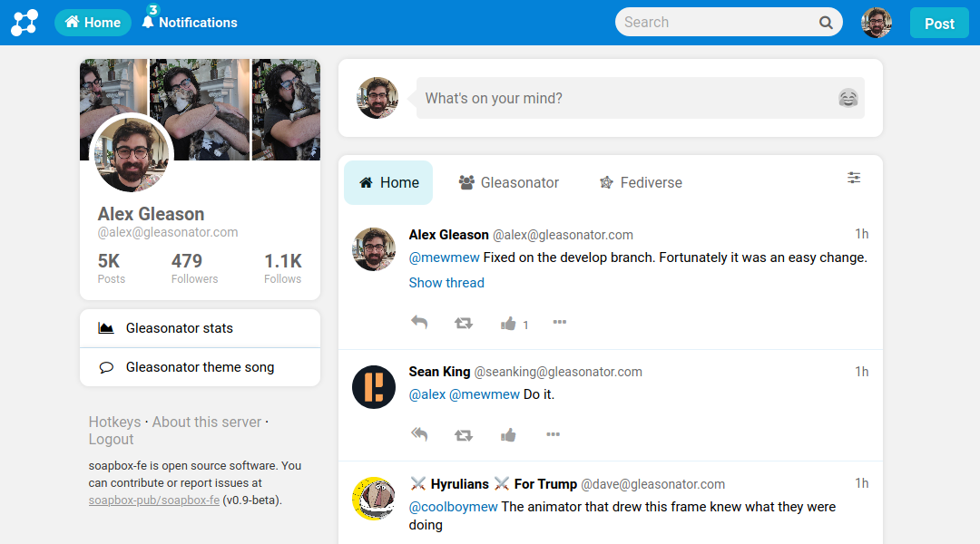
Task: Open Alex Gleason avatar in feed post
Action: (374, 249)
